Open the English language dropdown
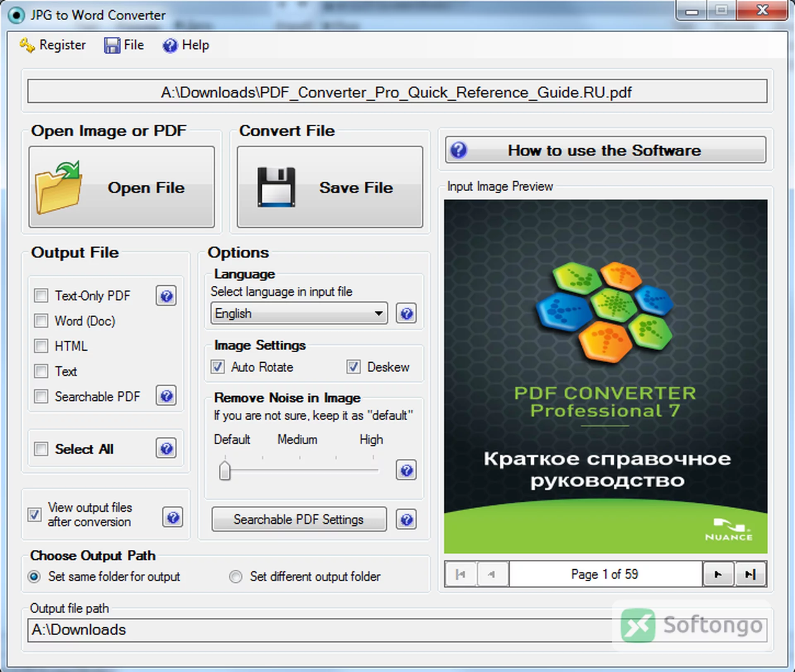The width and height of the screenshot is (795, 672). click(299, 313)
